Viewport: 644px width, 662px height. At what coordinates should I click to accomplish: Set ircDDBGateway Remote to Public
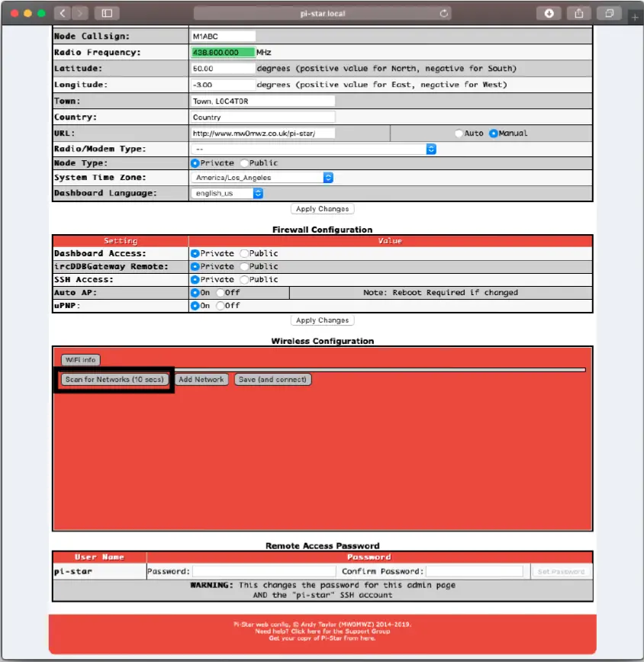[244, 266]
